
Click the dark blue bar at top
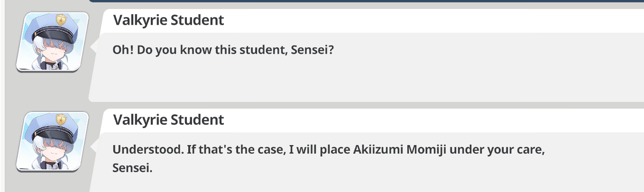pos(366,1)
